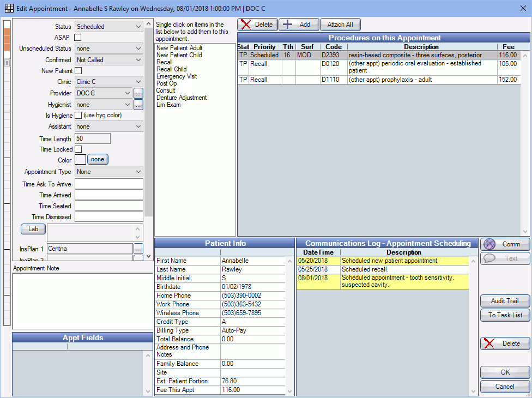Toggle the Time Locked checkbox
The height and width of the screenshot is (398, 532).
[x=78, y=149]
